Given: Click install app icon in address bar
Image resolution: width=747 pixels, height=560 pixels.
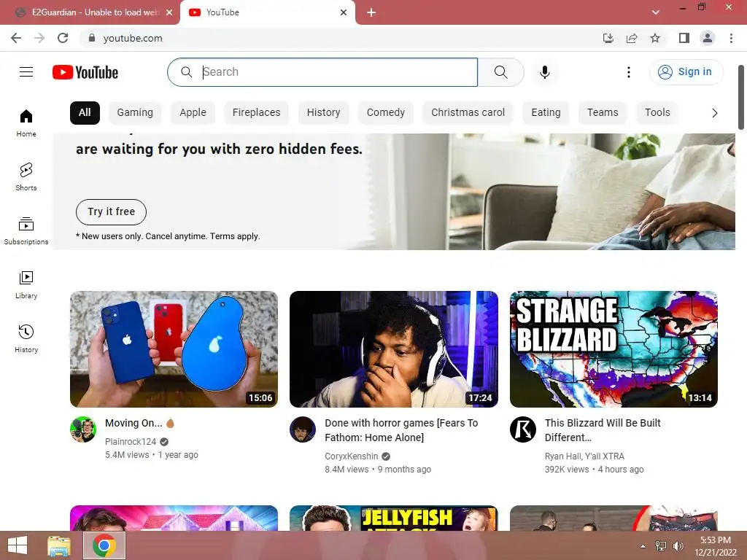Looking at the screenshot, I should 608,38.
